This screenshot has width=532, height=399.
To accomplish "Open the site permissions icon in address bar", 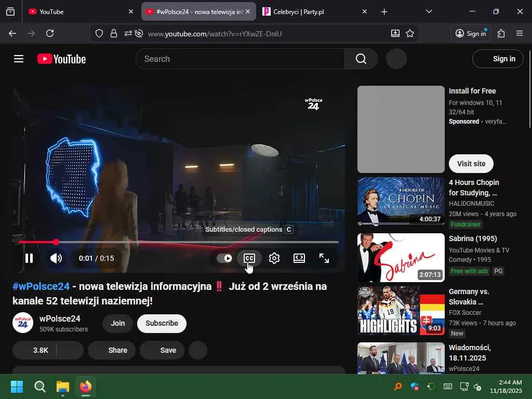I will point(128,33).
